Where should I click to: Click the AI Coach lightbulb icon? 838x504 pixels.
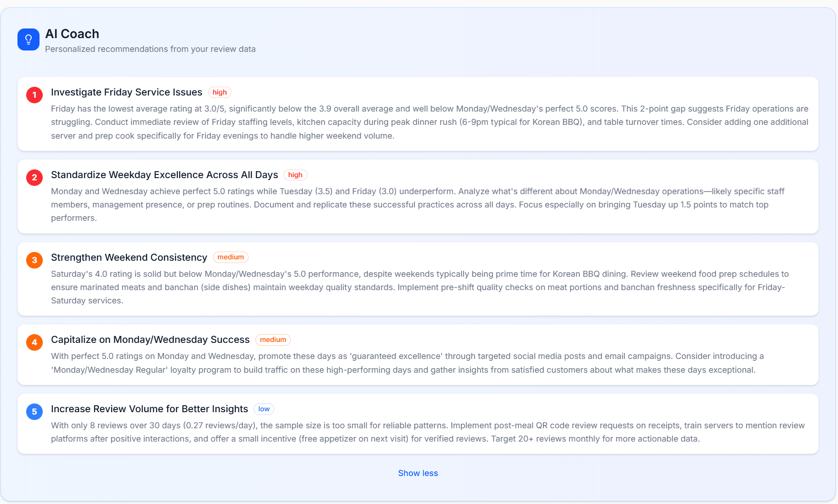pyautogui.click(x=28, y=39)
